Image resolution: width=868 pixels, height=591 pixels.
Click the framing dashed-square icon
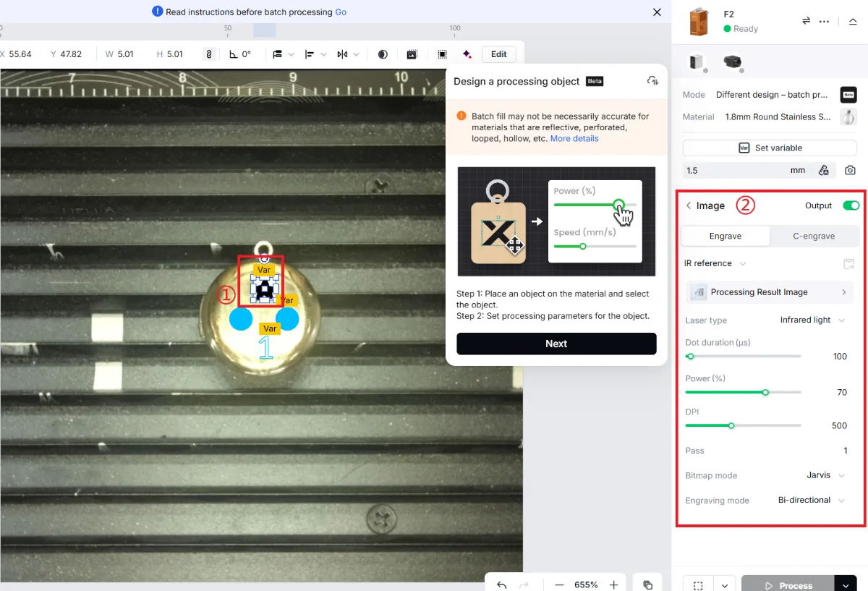click(698, 585)
